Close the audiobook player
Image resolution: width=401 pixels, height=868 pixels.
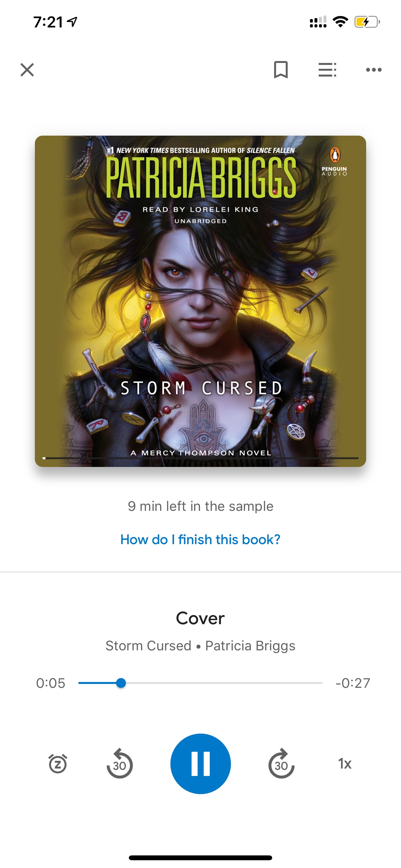(x=27, y=70)
